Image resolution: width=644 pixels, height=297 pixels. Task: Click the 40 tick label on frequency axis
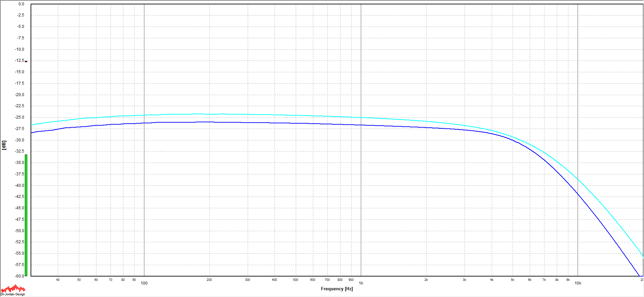tap(58, 280)
